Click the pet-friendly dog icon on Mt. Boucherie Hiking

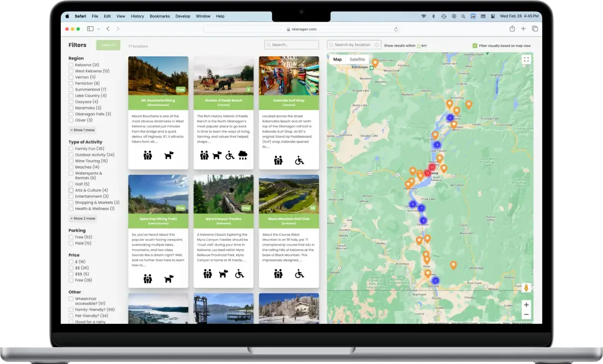coord(169,156)
